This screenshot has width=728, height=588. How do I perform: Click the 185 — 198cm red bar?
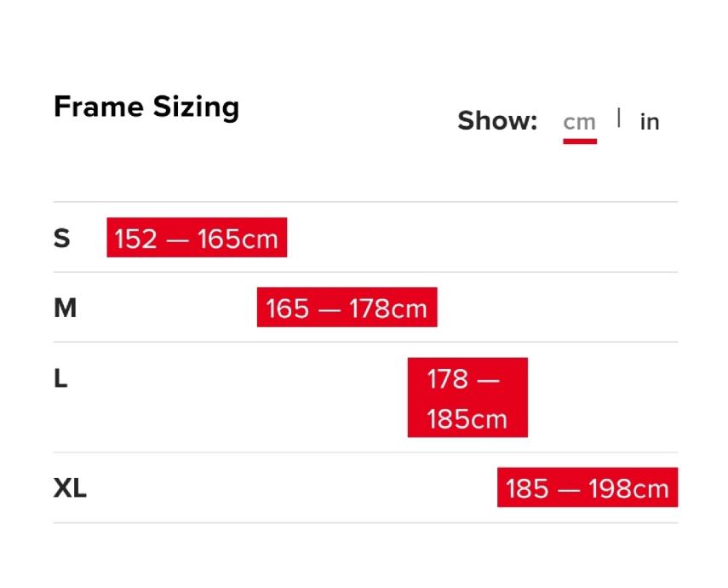coord(588,488)
